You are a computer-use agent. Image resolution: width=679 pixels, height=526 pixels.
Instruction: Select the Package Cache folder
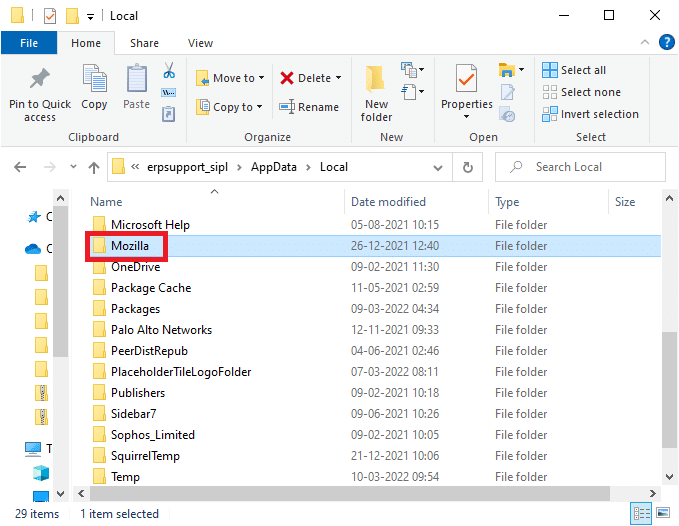click(151, 288)
